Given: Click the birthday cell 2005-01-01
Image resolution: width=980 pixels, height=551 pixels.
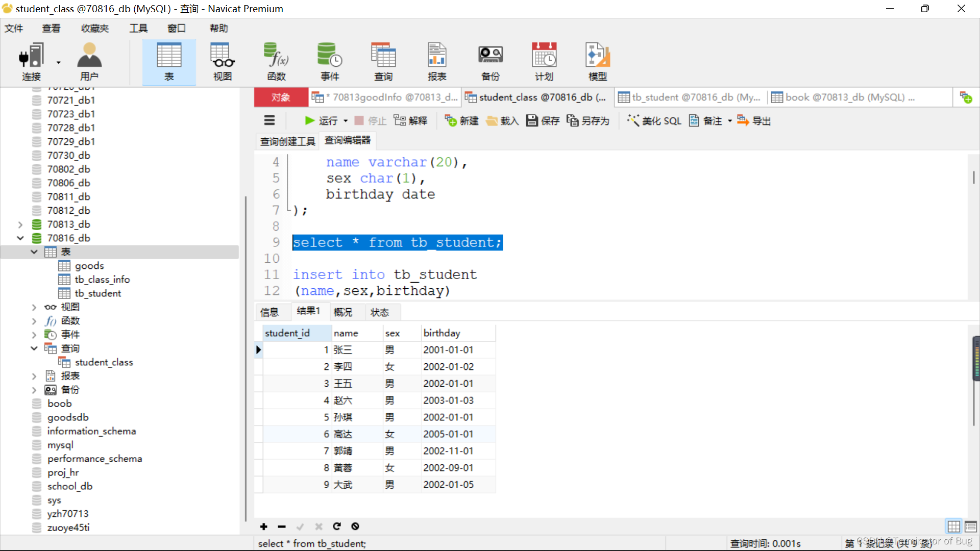Looking at the screenshot, I should [458, 434].
